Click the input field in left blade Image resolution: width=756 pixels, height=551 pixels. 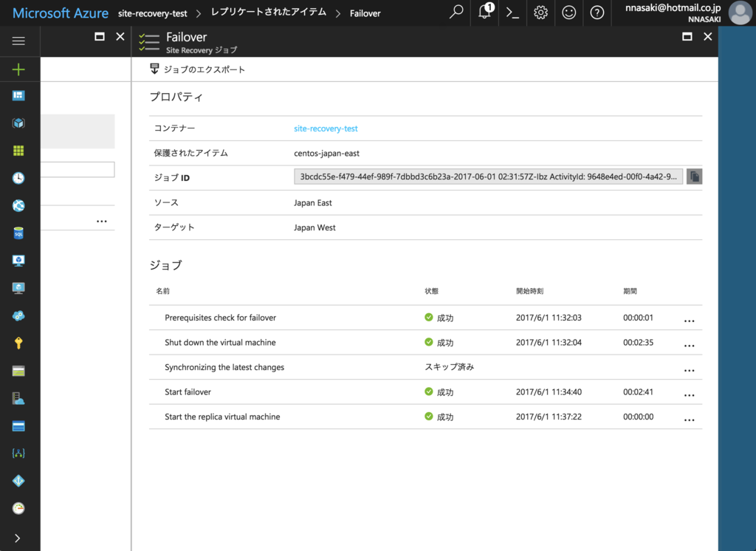coord(78,169)
